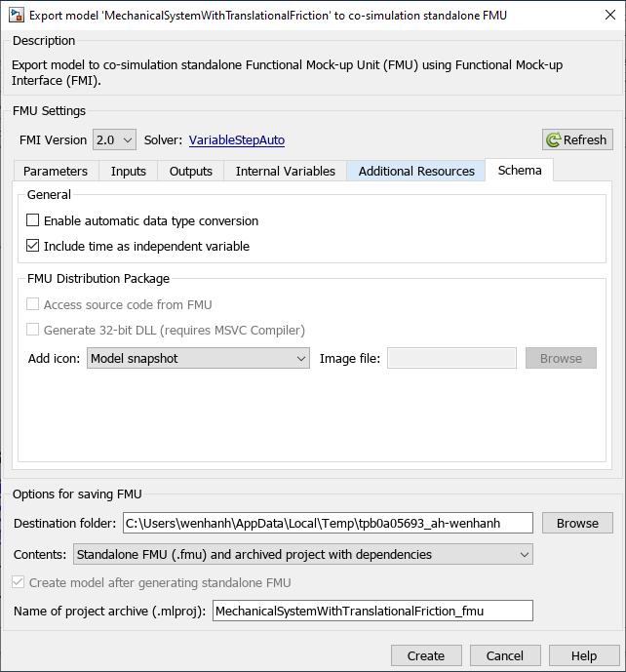
Task: Switch to the Additional Resources tab
Action: point(416,171)
